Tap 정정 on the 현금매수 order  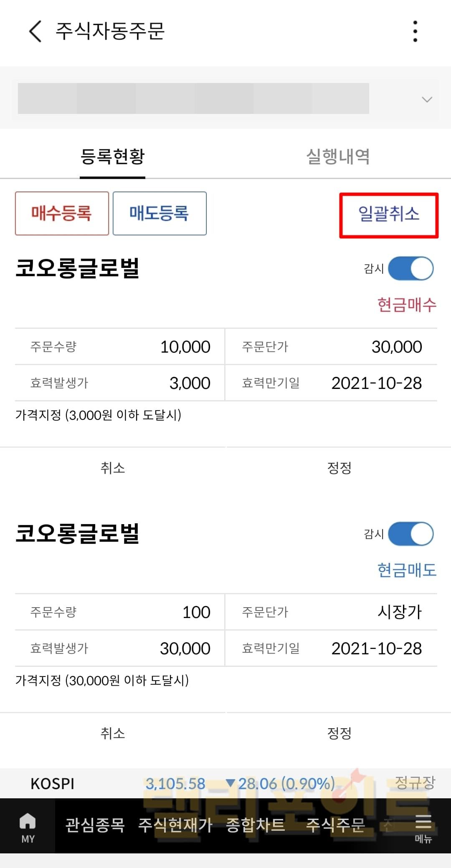tap(339, 468)
